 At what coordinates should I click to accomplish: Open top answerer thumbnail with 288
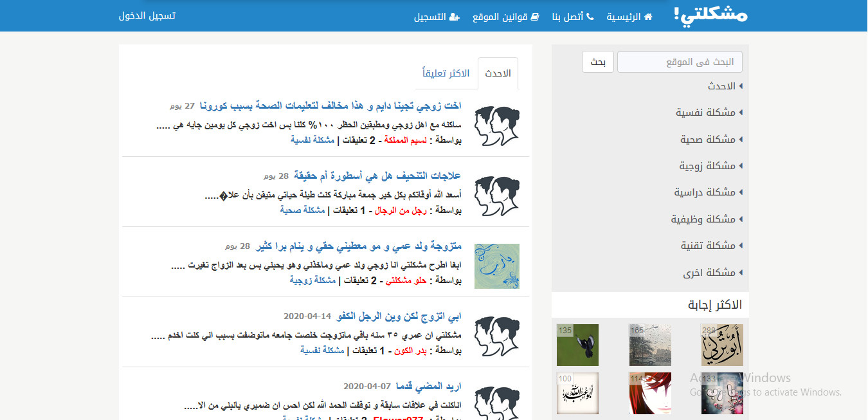click(722, 345)
